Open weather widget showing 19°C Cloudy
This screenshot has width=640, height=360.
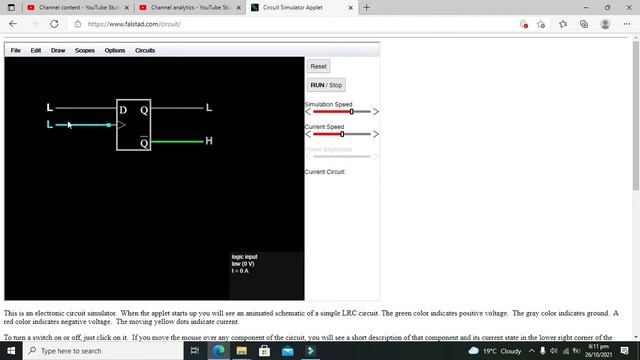[x=495, y=351]
